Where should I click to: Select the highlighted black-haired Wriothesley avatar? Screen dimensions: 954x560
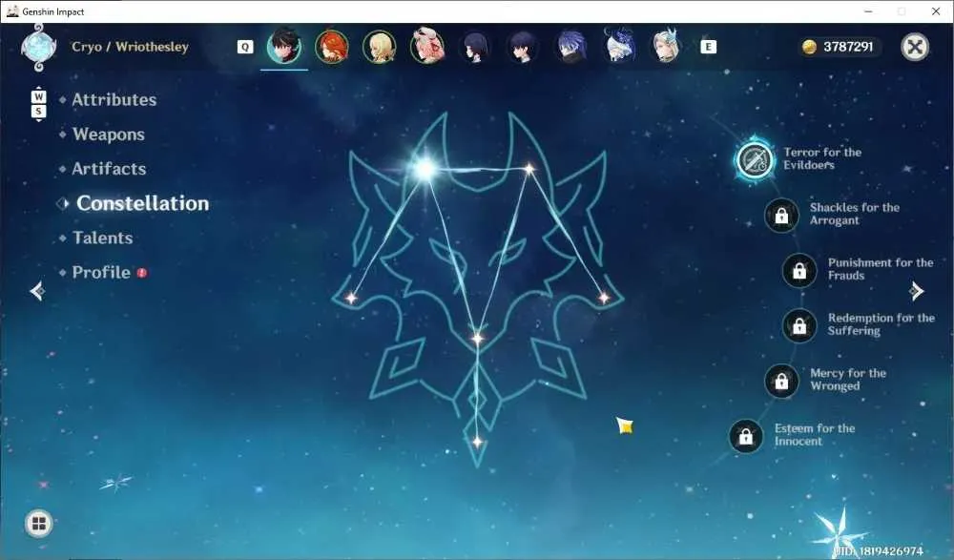point(284,46)
